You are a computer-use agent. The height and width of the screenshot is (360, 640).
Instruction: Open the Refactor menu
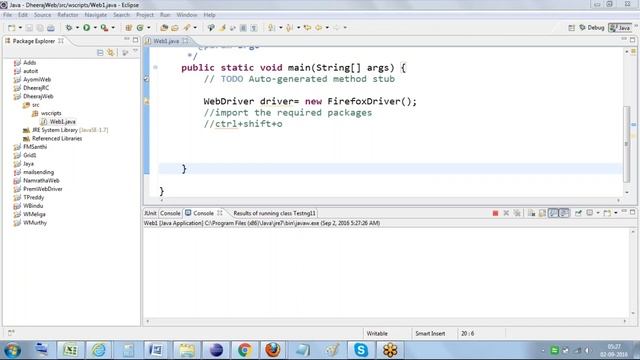(68, 15)
